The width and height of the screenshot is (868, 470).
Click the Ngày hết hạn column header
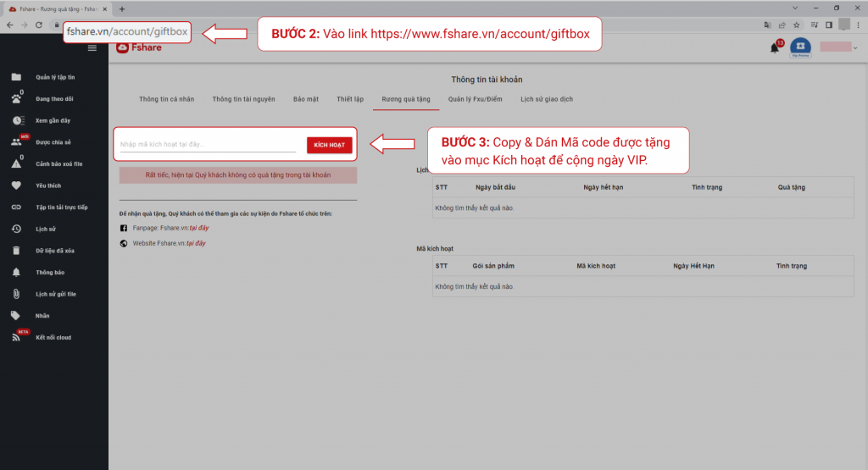[604, 187]
